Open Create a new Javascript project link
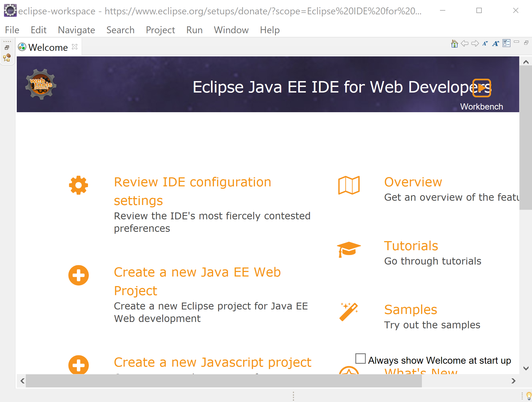Viewport: 532px width, 402px height. 213,362
